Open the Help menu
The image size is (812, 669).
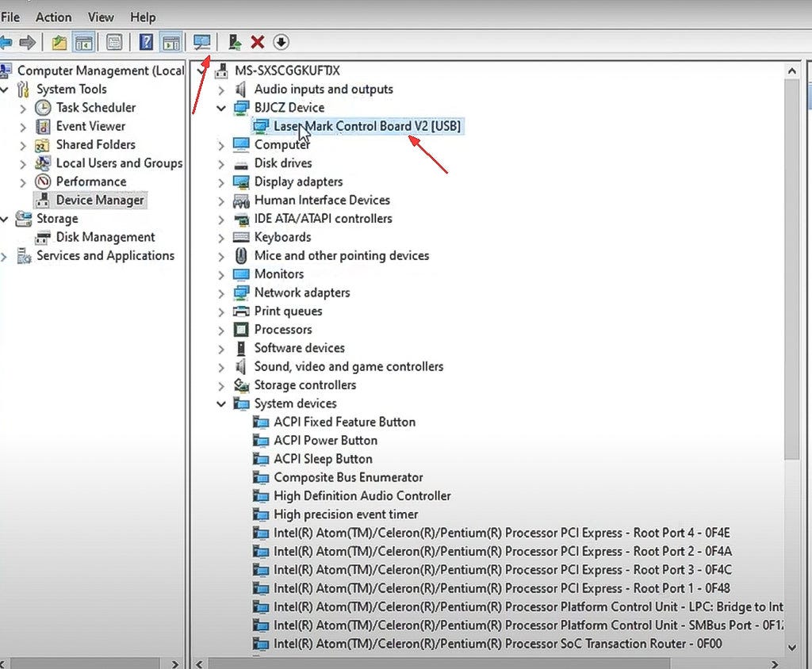(143, 17)
